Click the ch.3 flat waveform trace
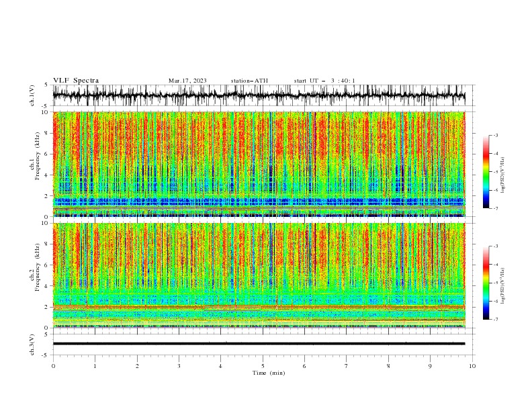532x411 pixels. point(259,344)
